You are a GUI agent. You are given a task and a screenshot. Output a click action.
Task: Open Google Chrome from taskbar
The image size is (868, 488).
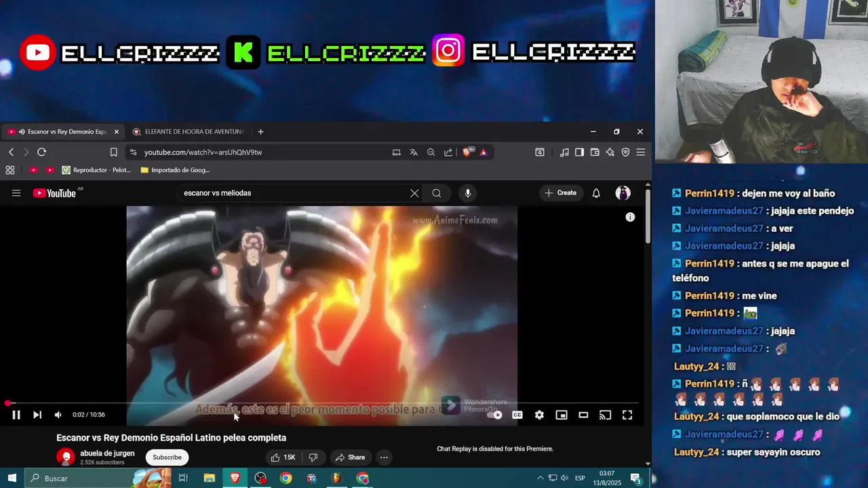tap(286, 479)
